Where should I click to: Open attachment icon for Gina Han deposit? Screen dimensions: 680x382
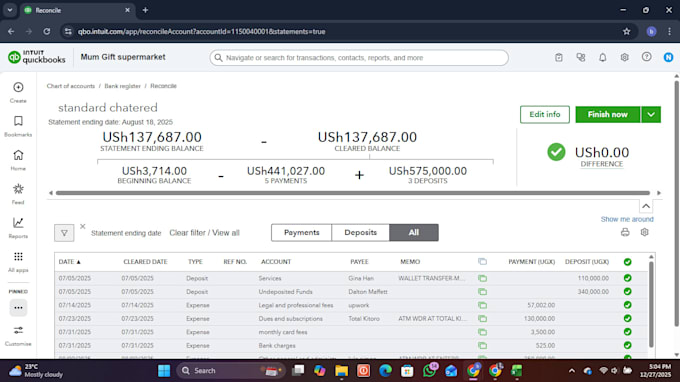coord(482,278)
